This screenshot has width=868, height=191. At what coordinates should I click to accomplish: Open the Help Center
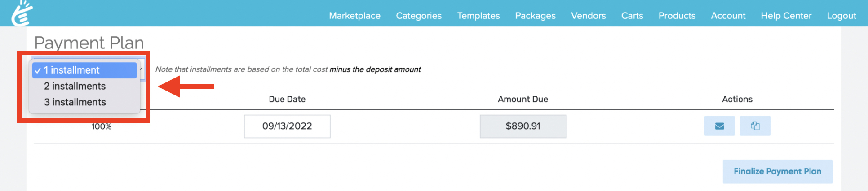786,16
